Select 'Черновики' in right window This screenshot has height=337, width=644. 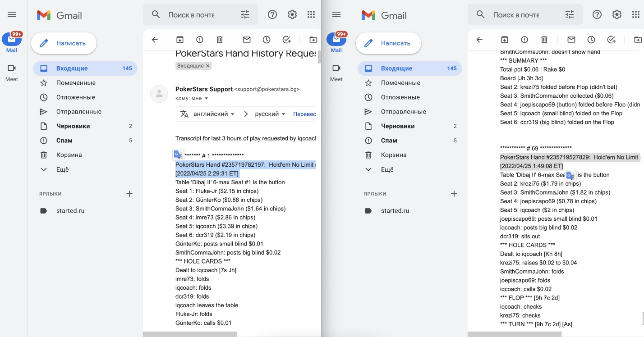pyautogui.click(x=409, y=126)
